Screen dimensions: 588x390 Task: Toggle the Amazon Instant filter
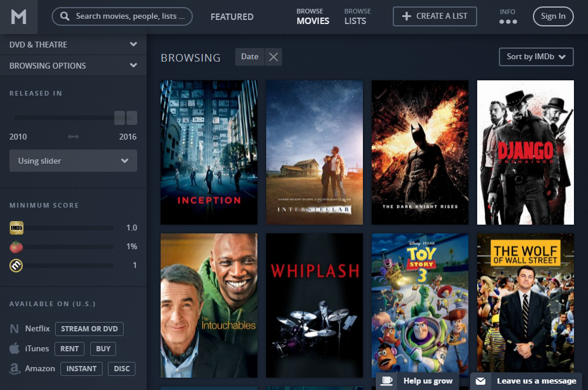(81, 369)
